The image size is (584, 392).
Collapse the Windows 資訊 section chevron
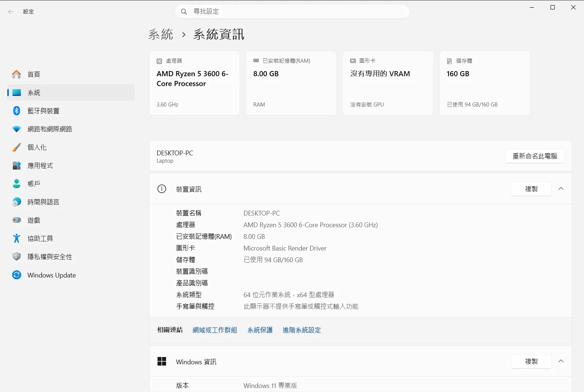pos(561,361)
